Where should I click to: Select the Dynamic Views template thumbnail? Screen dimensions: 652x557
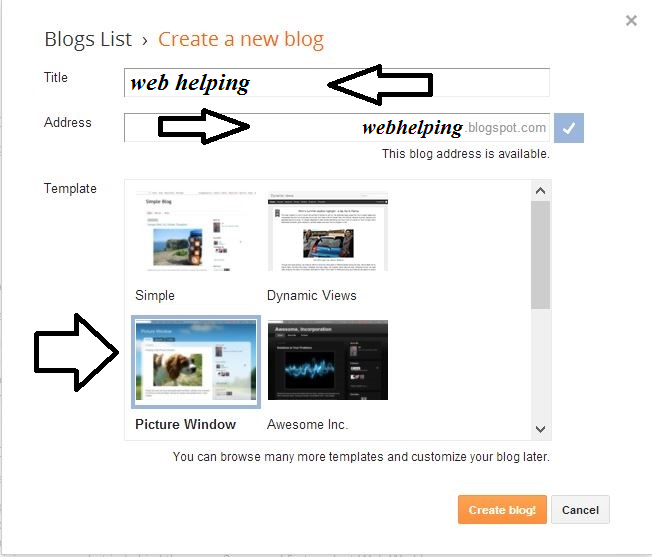point(328,232)
